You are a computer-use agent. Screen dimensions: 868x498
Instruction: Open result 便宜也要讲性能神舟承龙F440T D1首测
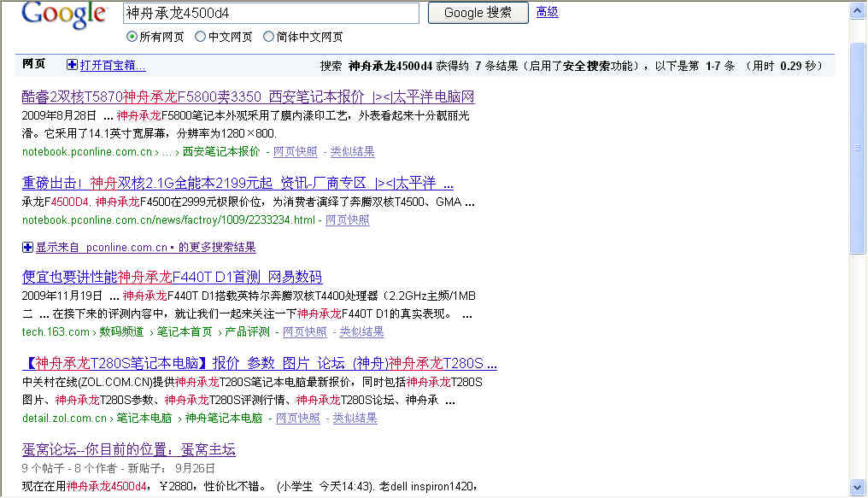pos(172,276)
